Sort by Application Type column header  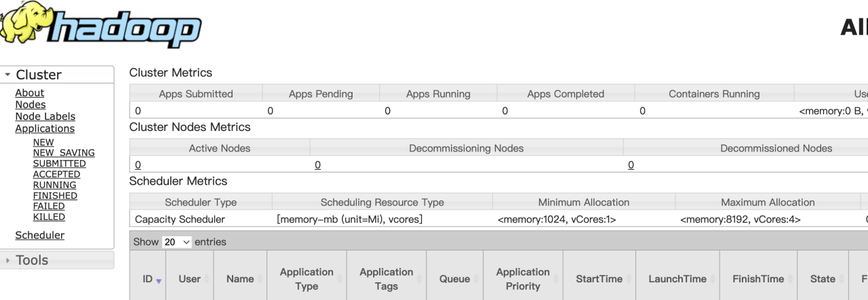coord(307,279)
